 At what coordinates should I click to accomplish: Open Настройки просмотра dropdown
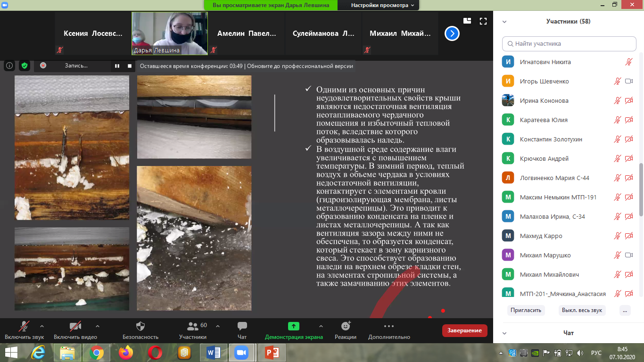tap(382, 5)
